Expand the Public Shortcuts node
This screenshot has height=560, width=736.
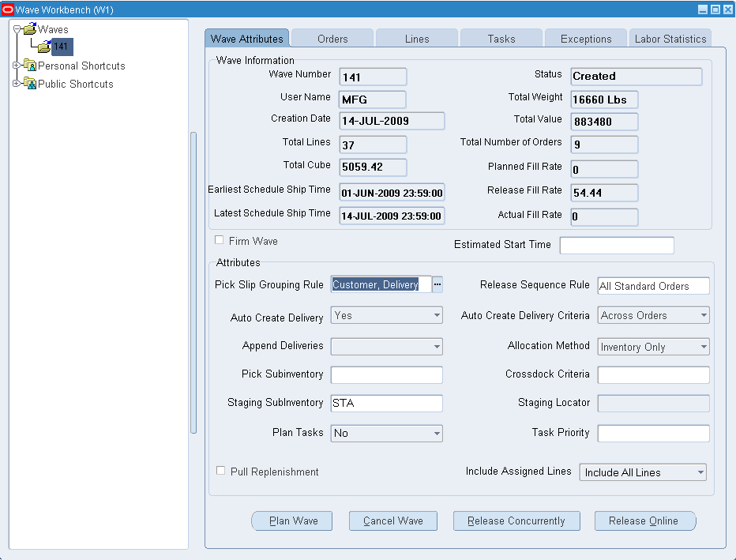(17, 84)
